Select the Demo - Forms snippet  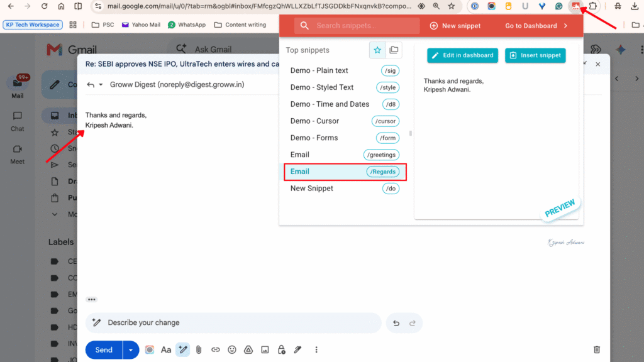(345, 138)
